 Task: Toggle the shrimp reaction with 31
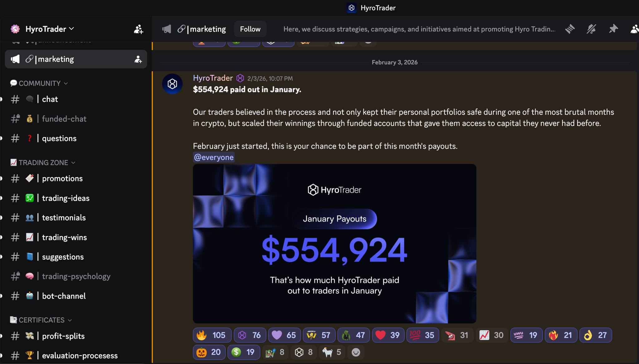click(x=457, y=335)
